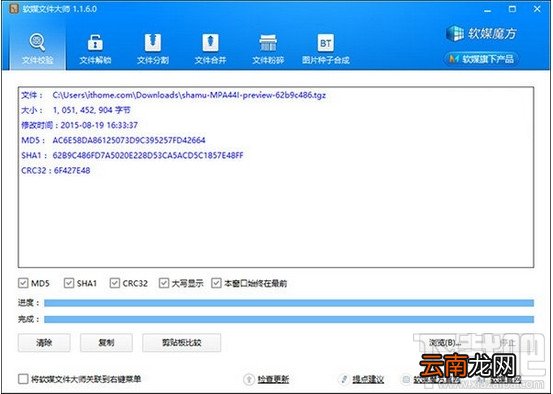Click the 复制 copy button
Image resolution: width=553 pixels, height=394 pixels.
point(106,343)
